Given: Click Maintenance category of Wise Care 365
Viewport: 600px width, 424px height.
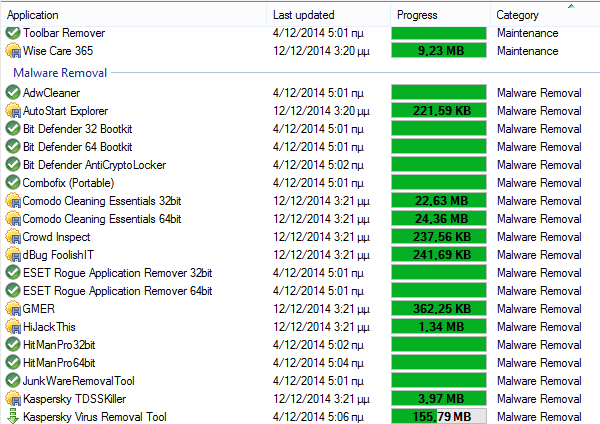Looking at the screenshot, I should click(x=528, y=51).
